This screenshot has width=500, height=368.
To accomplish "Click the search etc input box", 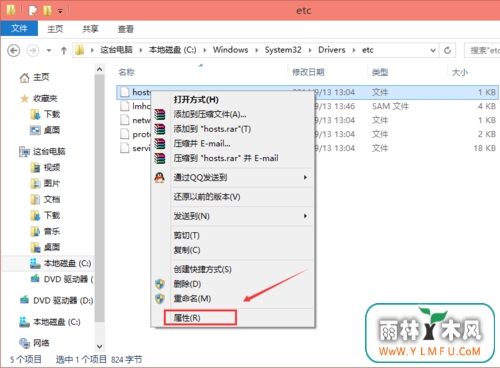I will click(482, 50).
